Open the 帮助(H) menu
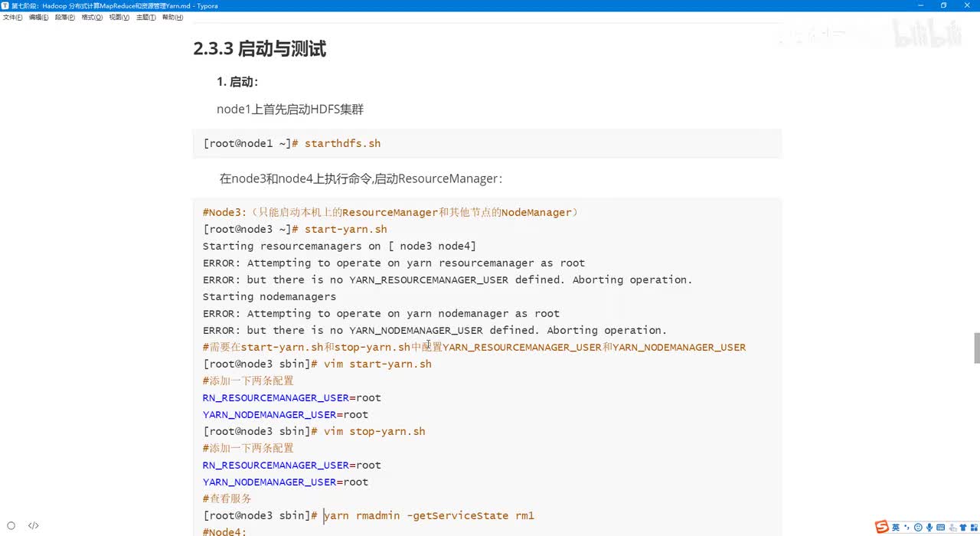Viewport: 980px width, 536px height. point(173,17)
